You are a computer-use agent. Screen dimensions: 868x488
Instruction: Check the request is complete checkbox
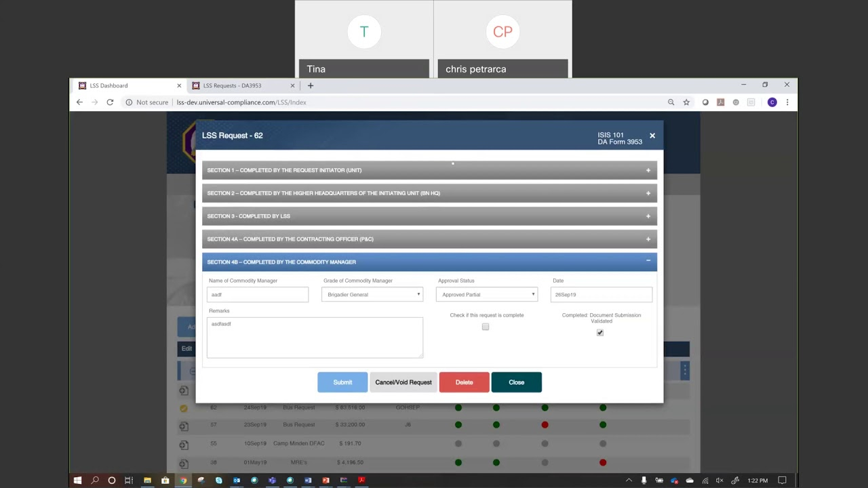click(486, 327)
